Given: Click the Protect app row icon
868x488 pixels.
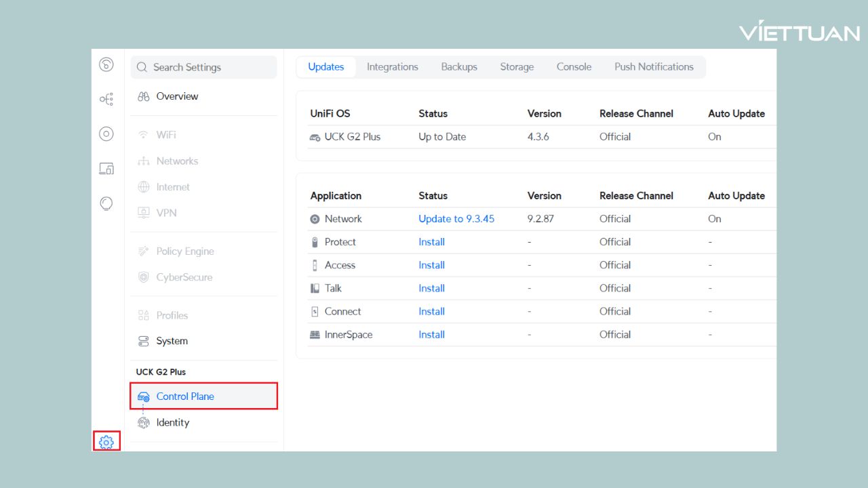Looking at the screenshot, I should (x=315, y=242).
